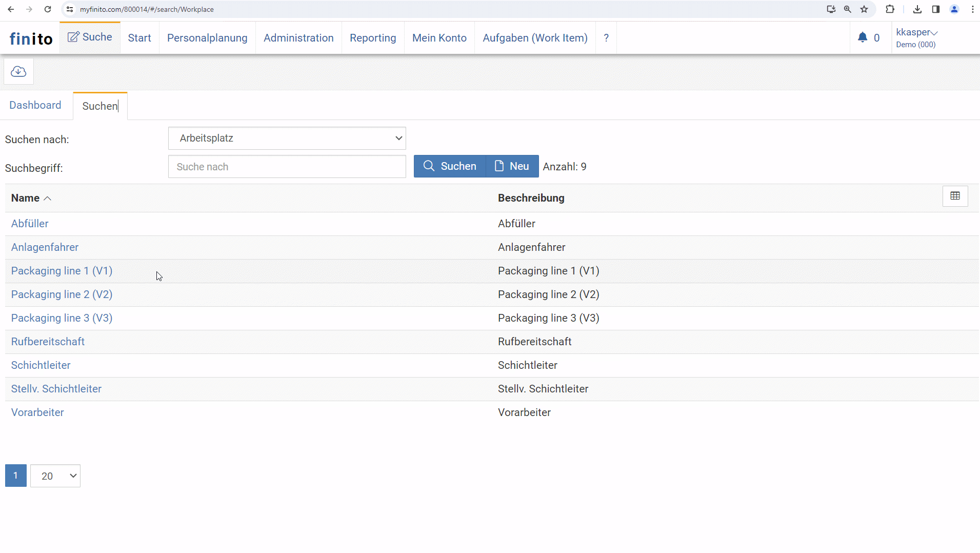This screenshot has height=553, width=980.
Task: Go to page 1 in pagination
Action: (16, 476)
